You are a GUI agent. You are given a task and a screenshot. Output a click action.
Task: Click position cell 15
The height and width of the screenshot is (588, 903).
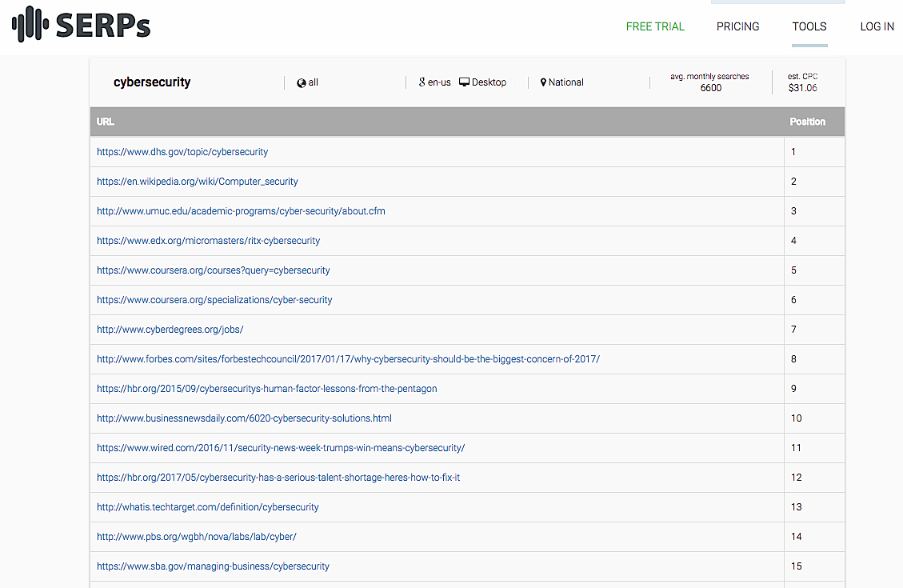click(x=814, y=566)
